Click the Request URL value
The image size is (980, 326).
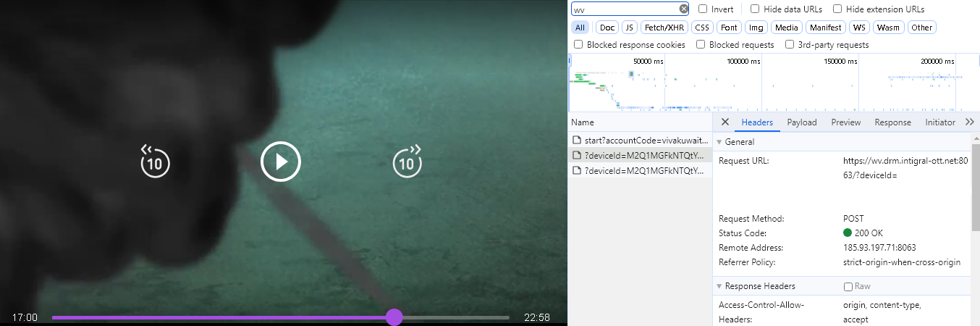pos(905,167)
